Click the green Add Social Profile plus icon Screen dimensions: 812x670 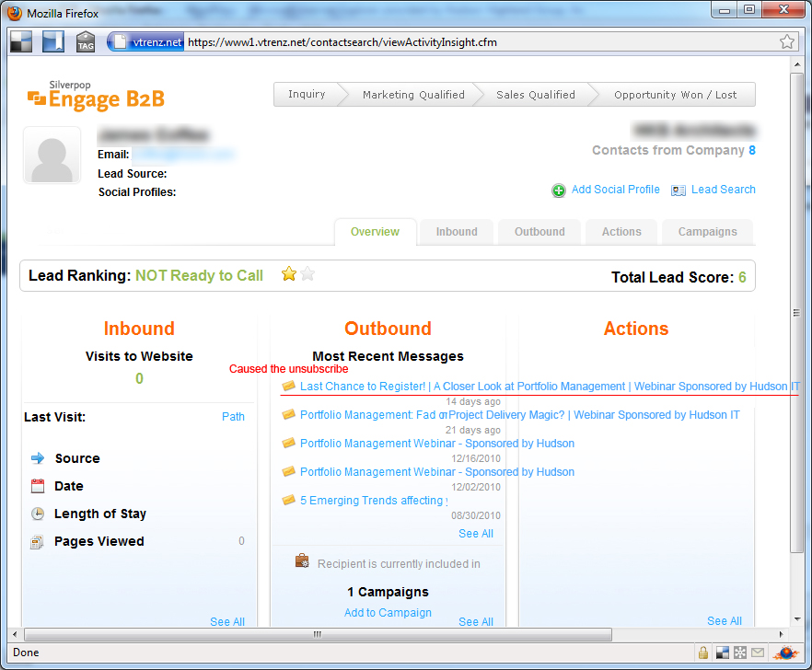tap(558, 191)
